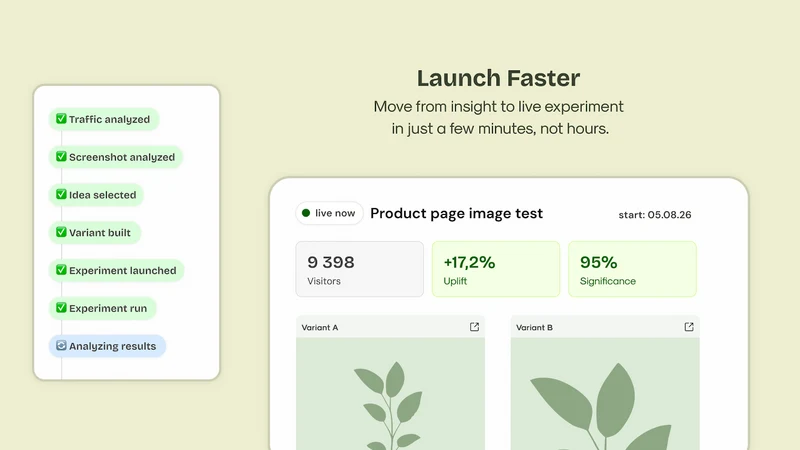Toggle the Screenshot analyzed checkmark

pos(61,157)
